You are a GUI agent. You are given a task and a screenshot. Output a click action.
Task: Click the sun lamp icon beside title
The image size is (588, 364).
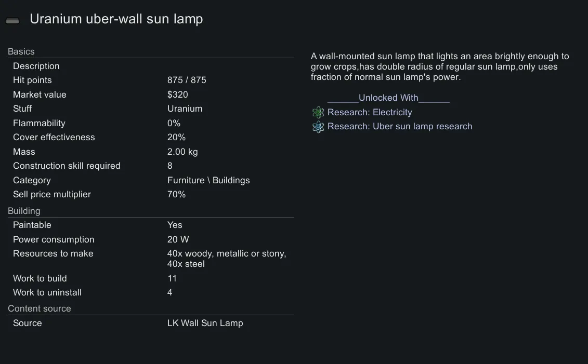pos(12,20)
